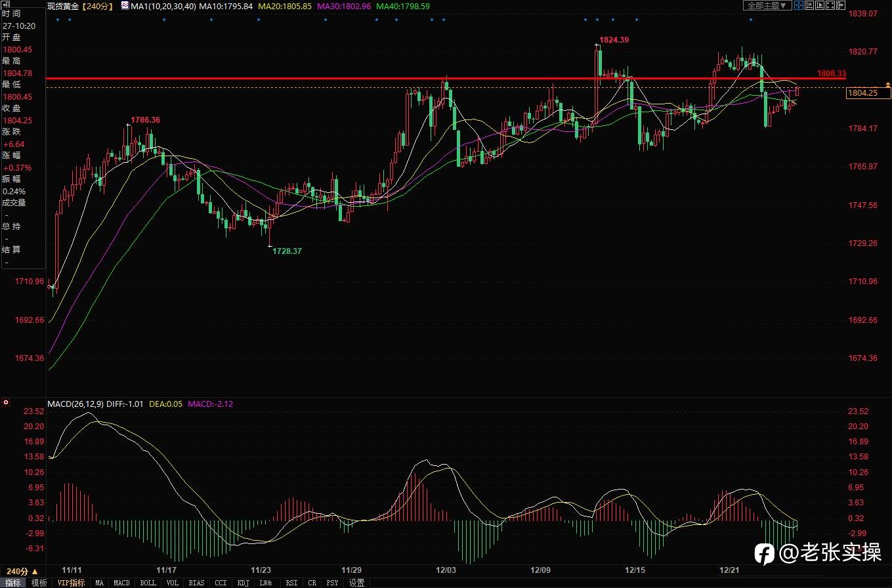Screen dimensions: 892x588
Task: Click the MA40:1798.59 value
Action: coord(403,6)
